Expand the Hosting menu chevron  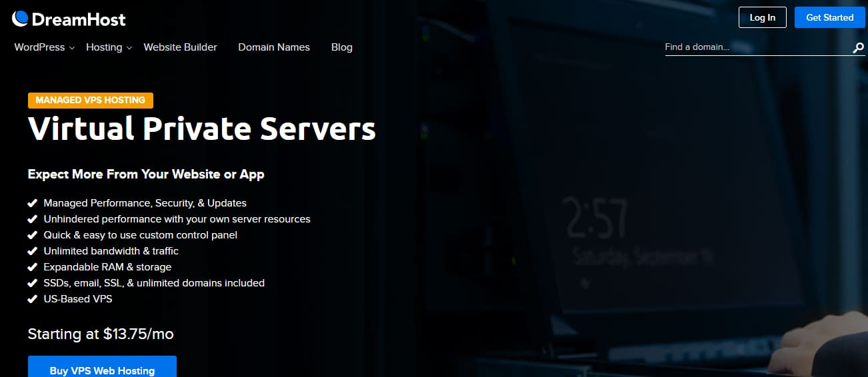[x=129, y=48]
